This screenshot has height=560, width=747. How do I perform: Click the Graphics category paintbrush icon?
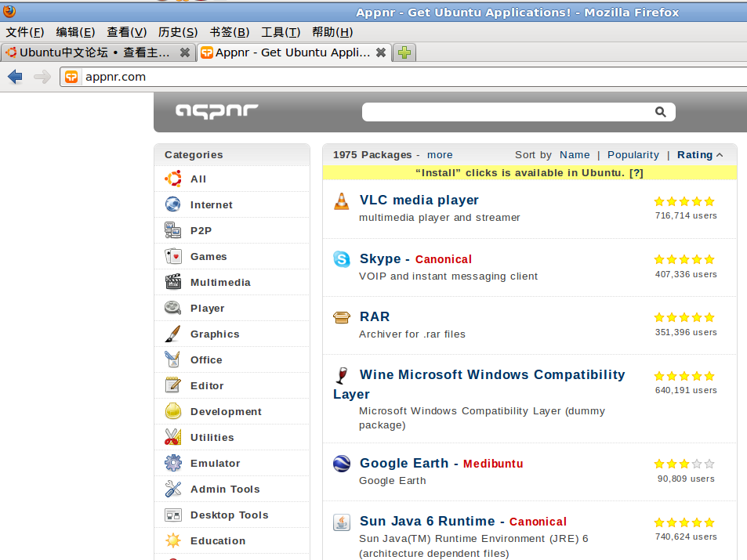point(173,334)
